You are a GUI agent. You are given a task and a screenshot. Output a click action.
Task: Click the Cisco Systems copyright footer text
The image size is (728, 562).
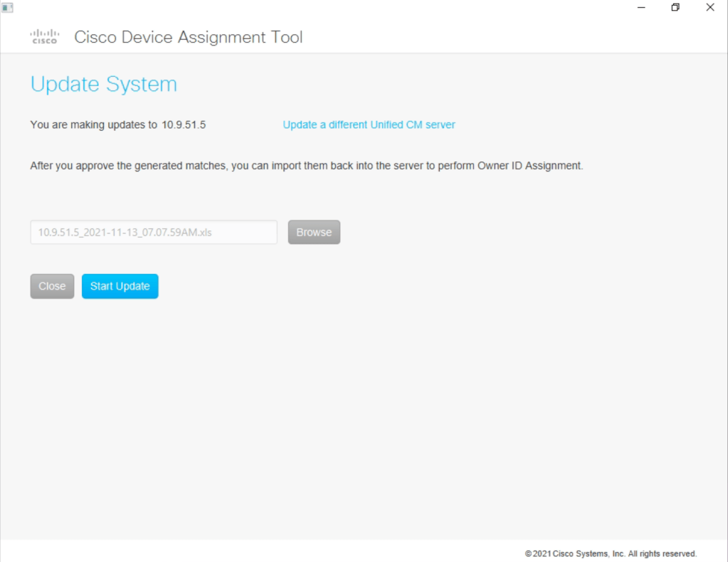(611, 553)
